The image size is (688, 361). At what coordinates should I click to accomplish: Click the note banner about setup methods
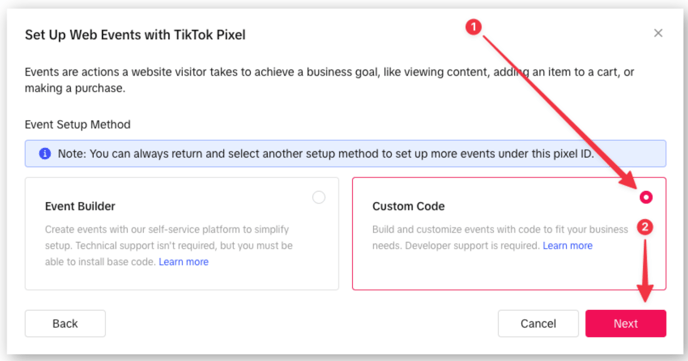click(345, 154)
